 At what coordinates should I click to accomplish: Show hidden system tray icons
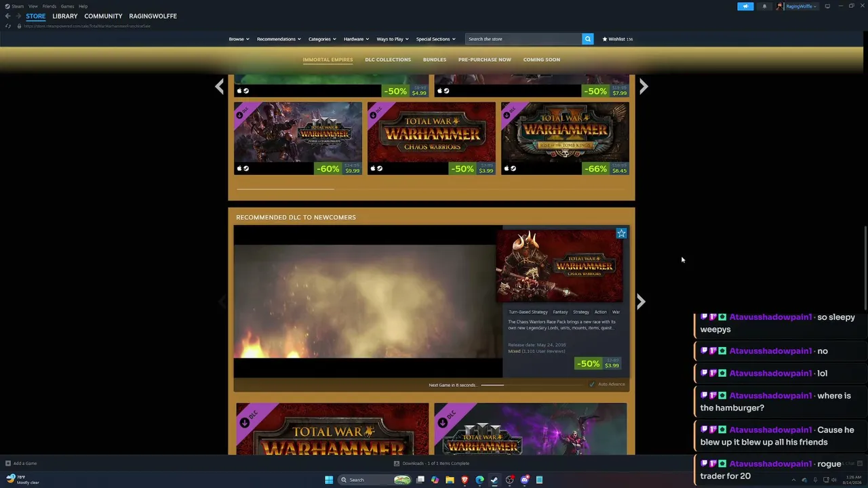pyautogui.click(x=793, y=480)
